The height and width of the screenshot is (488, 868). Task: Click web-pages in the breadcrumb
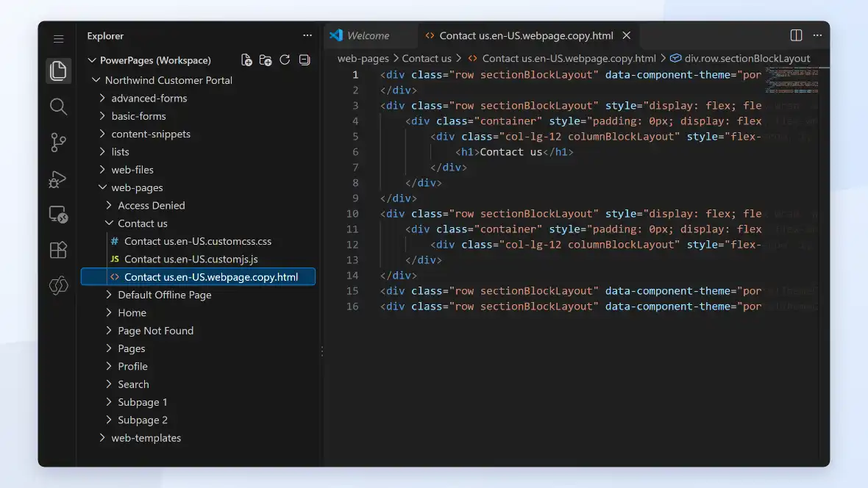363,58
